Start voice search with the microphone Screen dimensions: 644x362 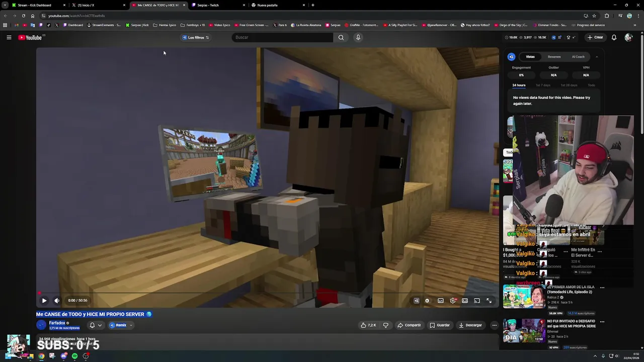click(358, 37)
